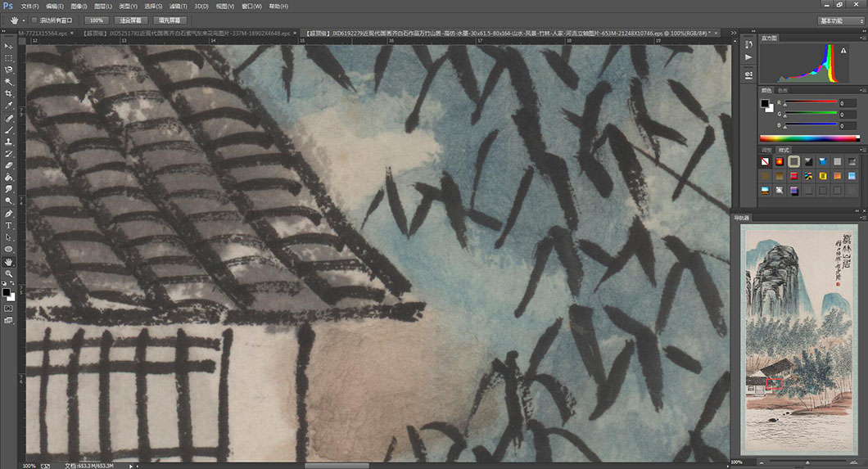
Task: Select the Brush tool
Action: tap(8, 130)
